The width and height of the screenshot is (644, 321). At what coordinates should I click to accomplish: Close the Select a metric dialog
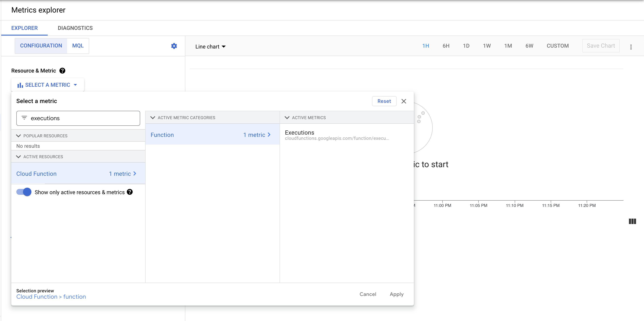click(404, 101)
